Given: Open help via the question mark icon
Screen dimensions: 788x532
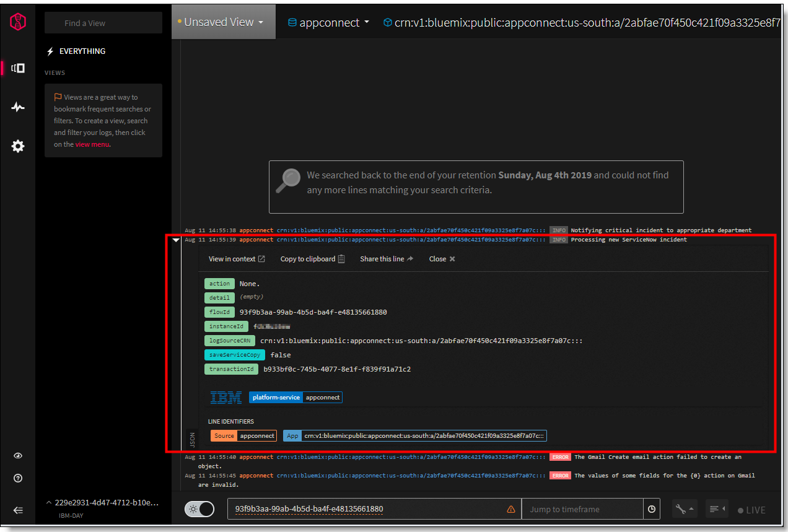Looking at the screenshot, I should click(x=17, y=477).
